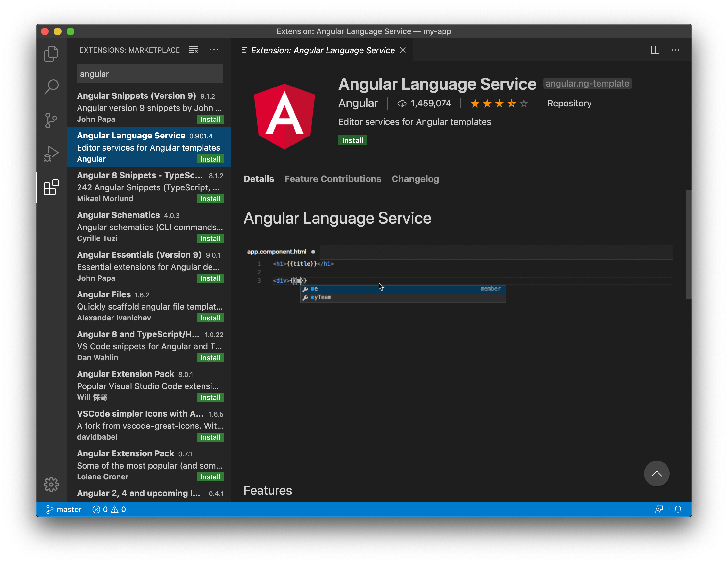The image size is (728, 564).
Task: Open extensions sidebar More Actions menu
Action: (x=214, y=50)
